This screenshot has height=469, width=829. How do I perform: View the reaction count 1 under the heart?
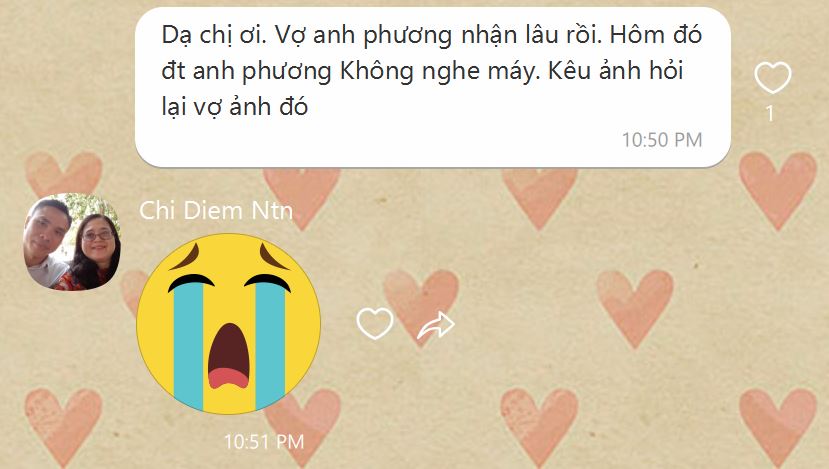pyautogui.click(x=770, y=113)
